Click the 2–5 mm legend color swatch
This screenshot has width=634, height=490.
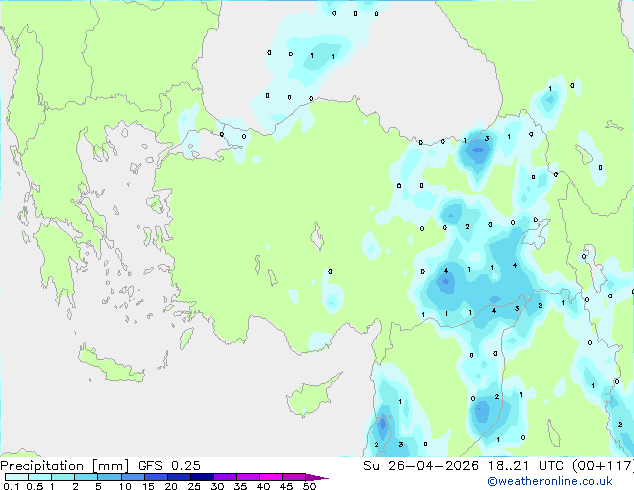click(x=86, y=477)
